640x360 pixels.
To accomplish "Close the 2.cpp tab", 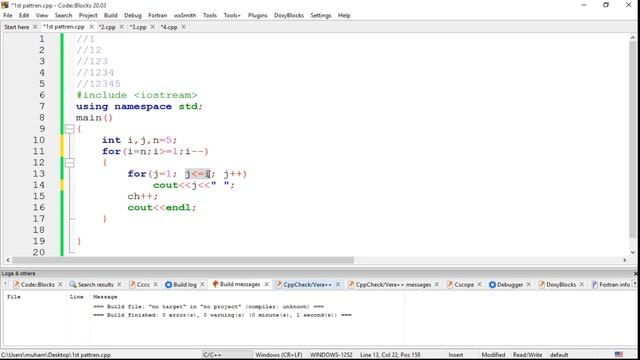I will 122,27.
